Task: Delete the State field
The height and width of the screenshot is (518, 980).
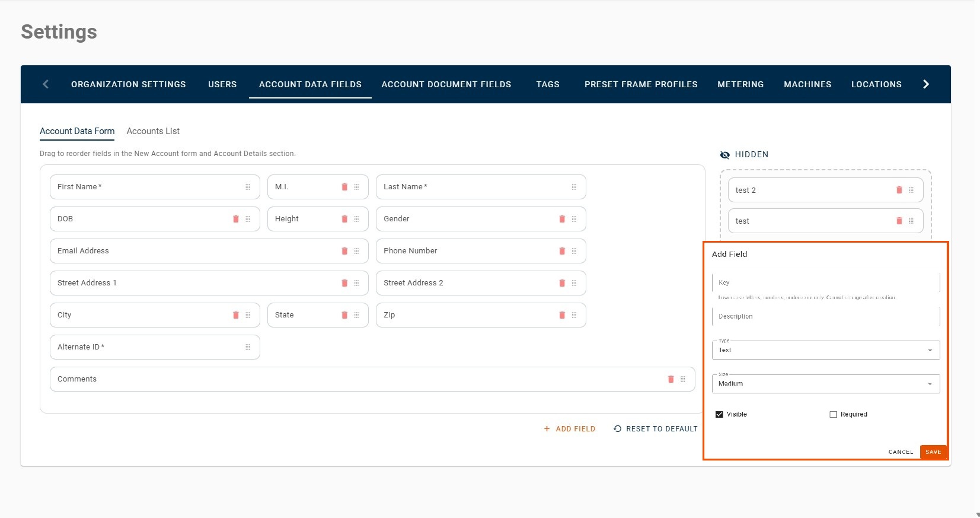Action: [x=344, y=315]
